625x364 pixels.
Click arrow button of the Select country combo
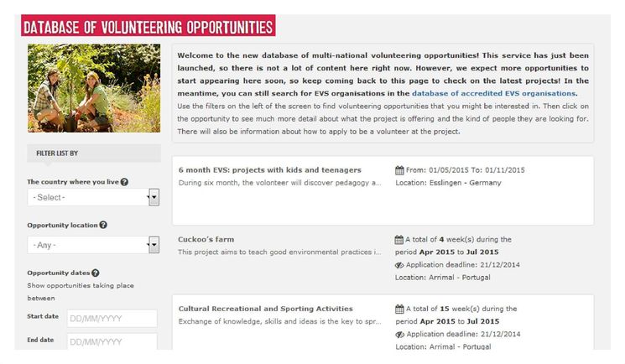(x=154, y=197)
